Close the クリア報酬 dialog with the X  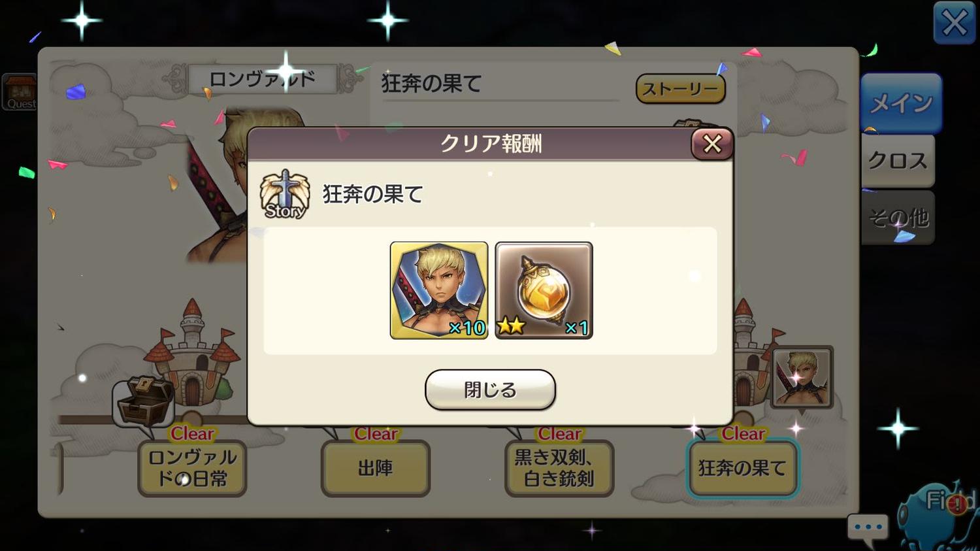click(712, 143)
